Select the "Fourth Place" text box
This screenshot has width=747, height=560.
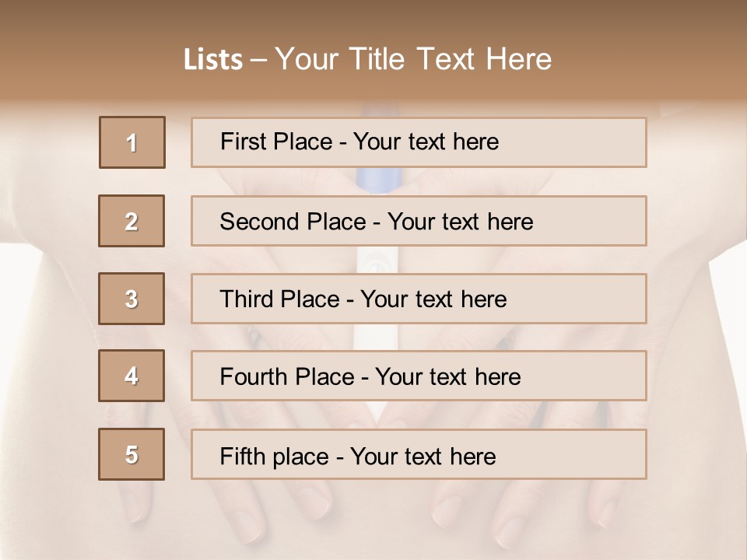419,376
